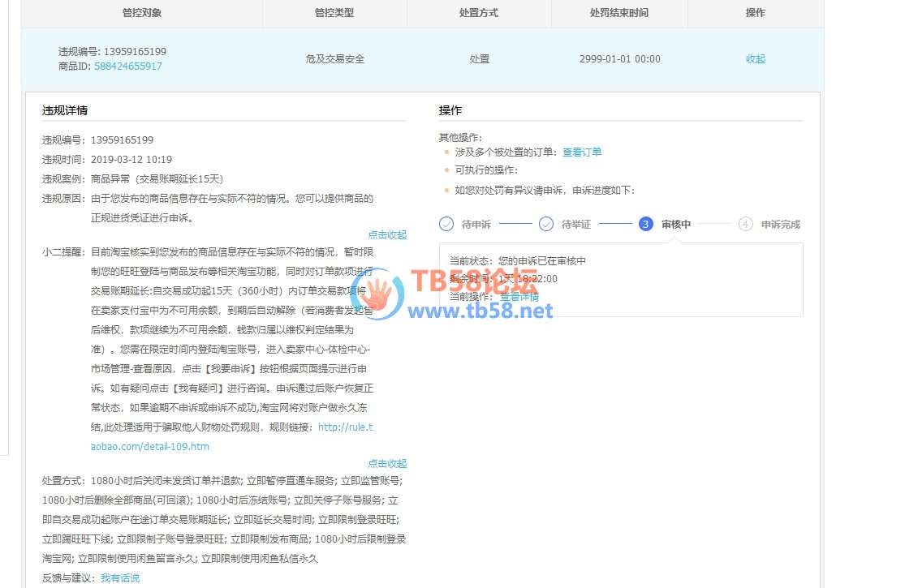Click the 2999-01-01 00:00 end time cell

[x=620, y=58]
